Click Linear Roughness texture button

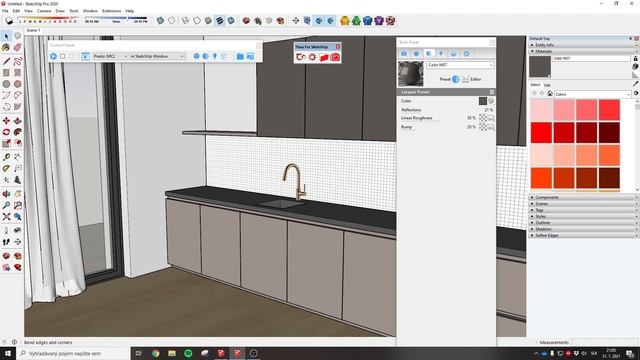(483, 118)
